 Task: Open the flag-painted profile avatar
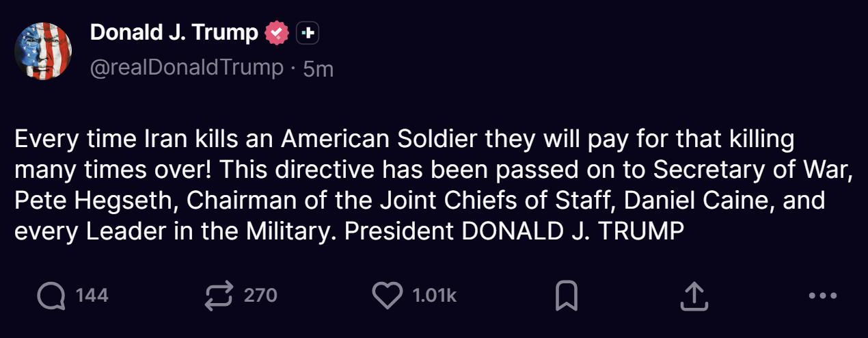click(x=44, y=50)
